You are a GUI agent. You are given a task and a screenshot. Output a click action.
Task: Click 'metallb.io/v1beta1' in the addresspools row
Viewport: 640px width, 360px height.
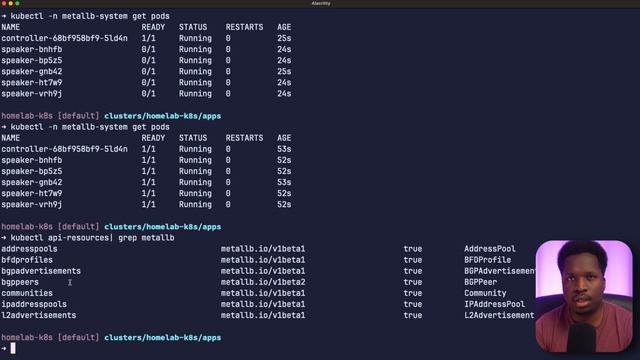[263, 249]
